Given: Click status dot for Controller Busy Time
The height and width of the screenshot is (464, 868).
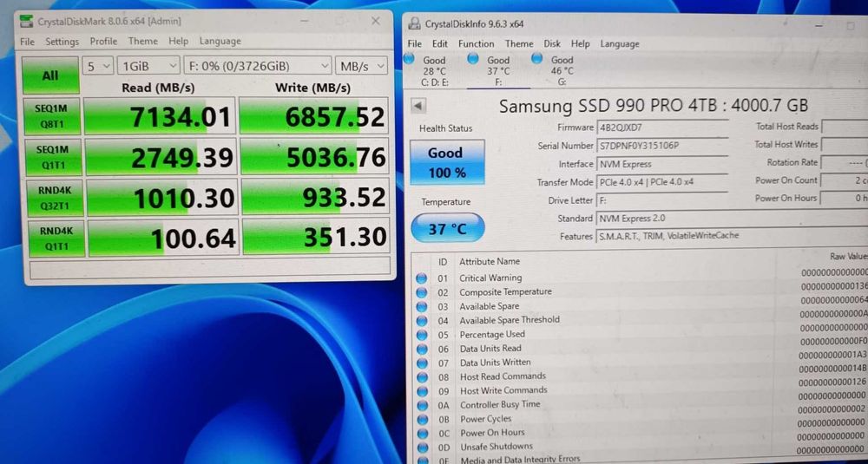Looking at the screenshot, I should click(423, 405).
